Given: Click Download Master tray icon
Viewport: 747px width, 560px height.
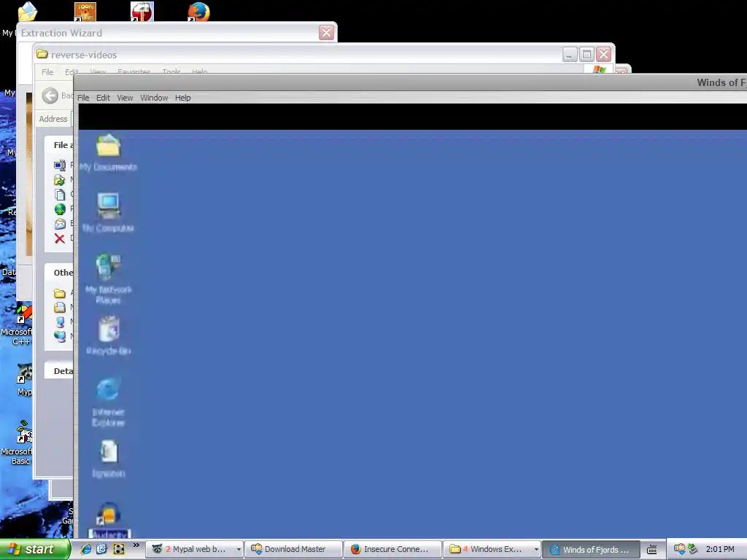Looking at the screenshot, I should [x=679, y=549].
